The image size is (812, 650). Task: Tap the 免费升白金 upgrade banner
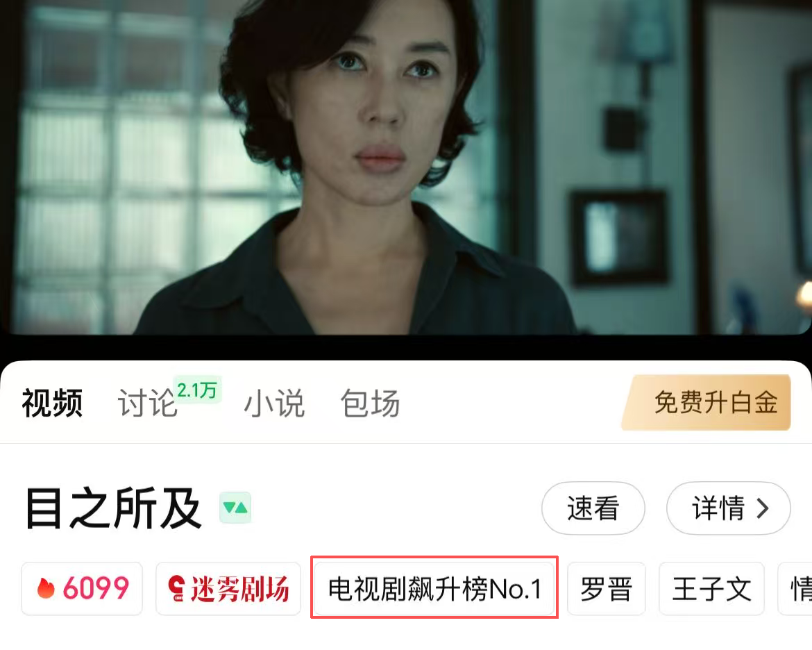707,403
